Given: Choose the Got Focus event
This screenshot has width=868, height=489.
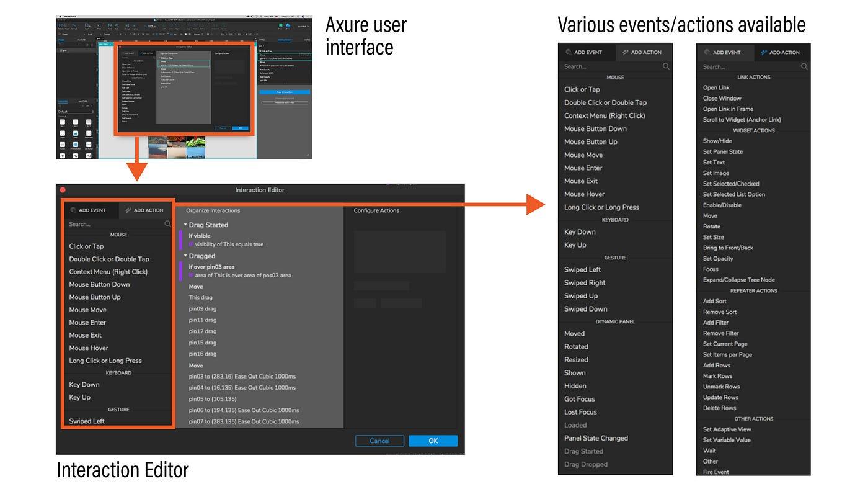Looking at the screenshot, I should click(579, 399).
